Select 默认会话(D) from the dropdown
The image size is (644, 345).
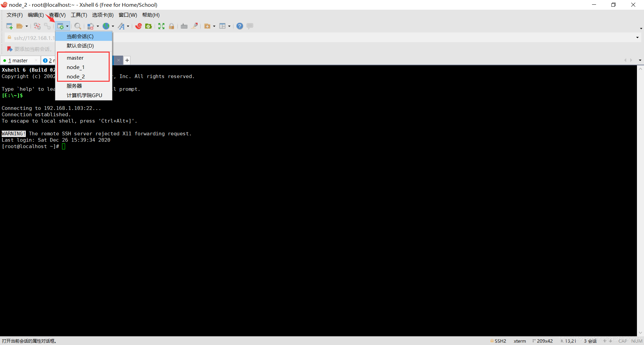tap(84, 46)
